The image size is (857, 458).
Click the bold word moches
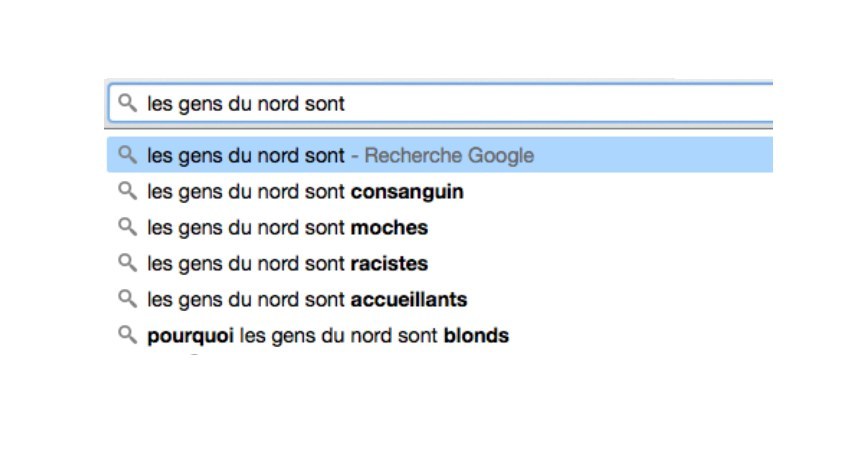coord(389,227)
